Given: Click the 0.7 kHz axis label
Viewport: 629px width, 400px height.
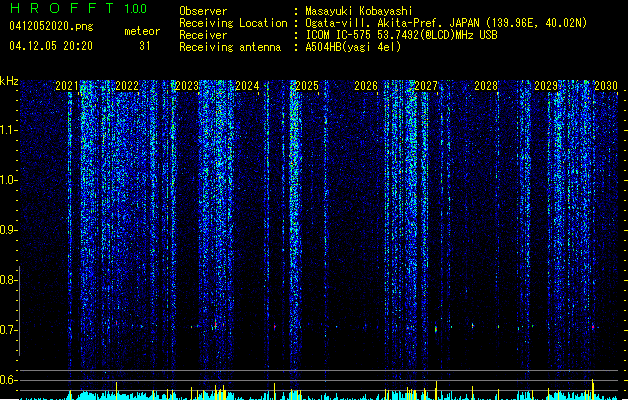Looking at the screenshot, I should point(9,330).
